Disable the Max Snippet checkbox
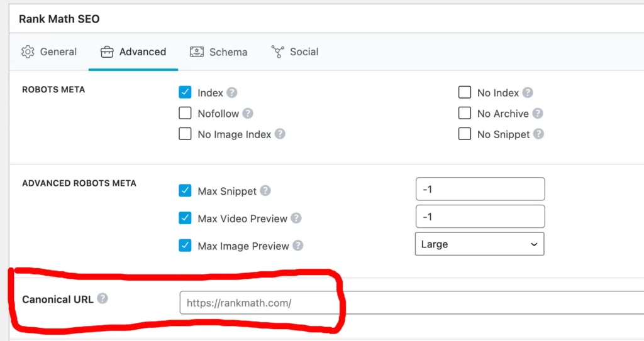644x341 pixels. point(186,190)
